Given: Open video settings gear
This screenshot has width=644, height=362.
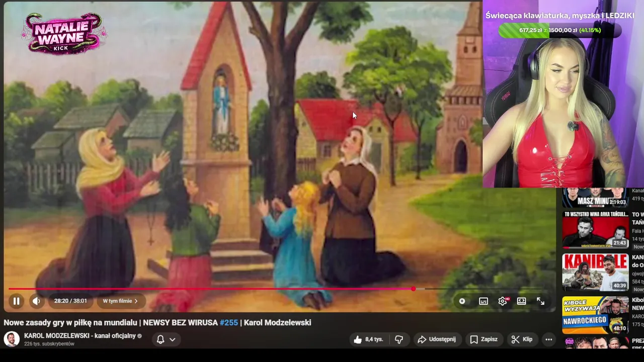Looking at the screenshot, I should [x=503, y=301].
